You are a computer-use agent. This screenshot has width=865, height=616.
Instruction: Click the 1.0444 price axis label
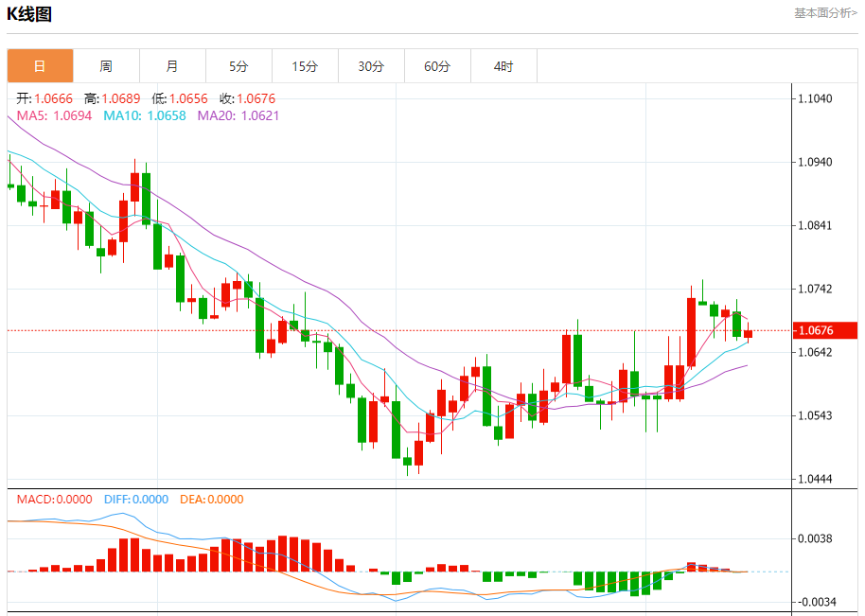[x=816, y=479]
